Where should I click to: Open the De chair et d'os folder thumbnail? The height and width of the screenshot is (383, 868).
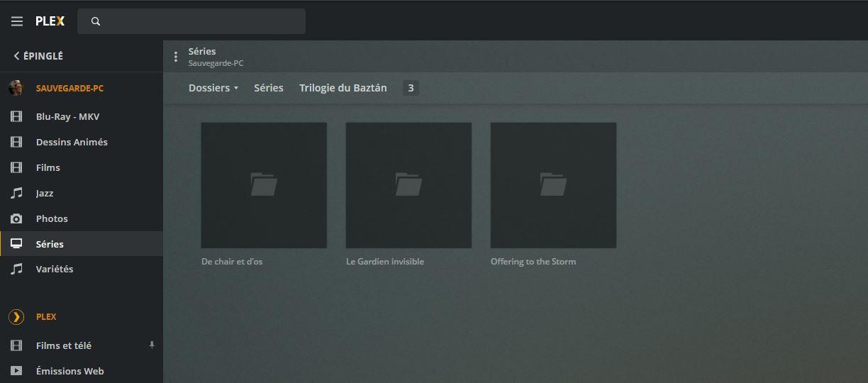264,185
